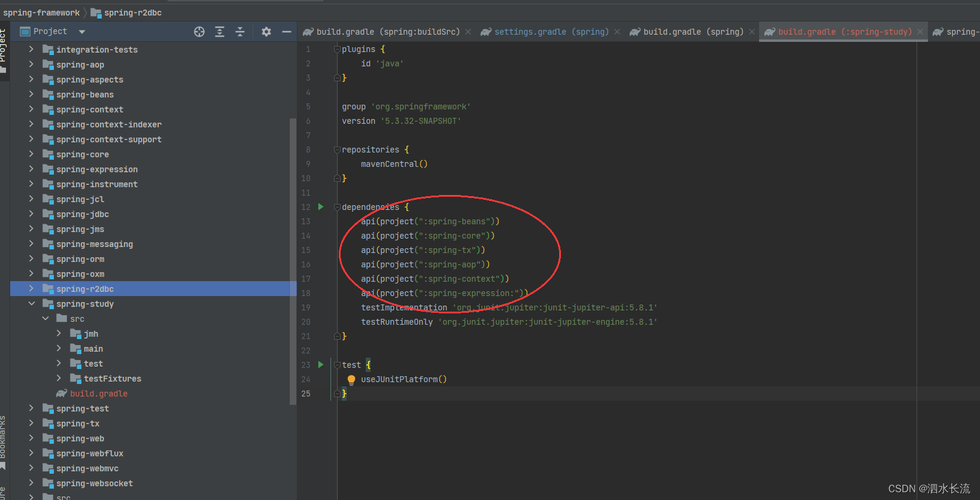Click the Select Opened File locate icon
This screenshot has width=980, height=500.
(x=199, y=32)
